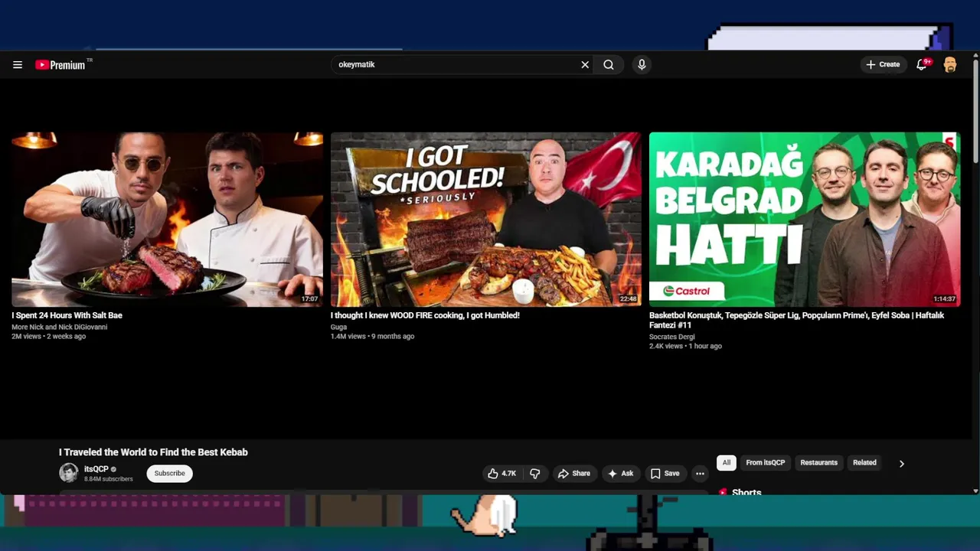Clear the search text with X
Image resolution: width=980 pixels, height=551 pixels.
tap(585, 65)
